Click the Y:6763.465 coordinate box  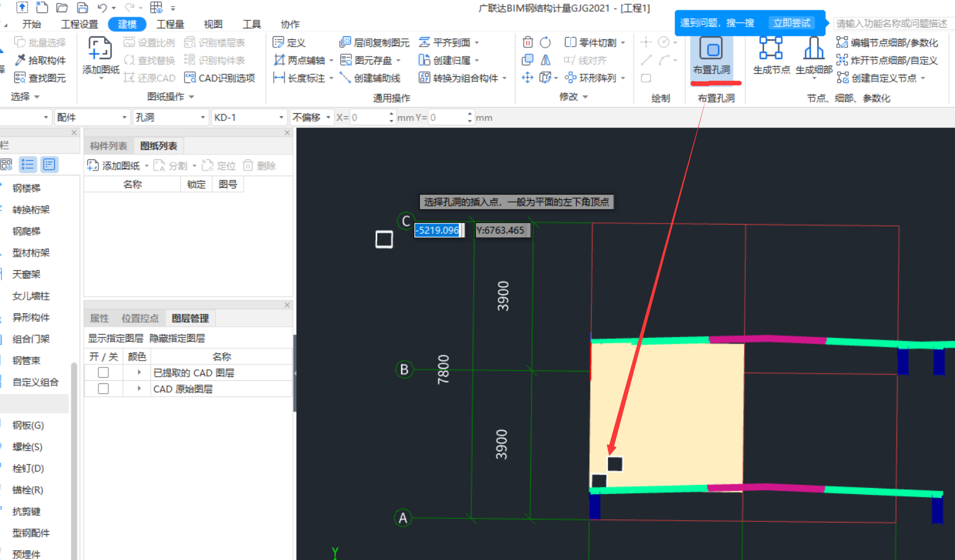pyautogui.click(x=503, y=230)
